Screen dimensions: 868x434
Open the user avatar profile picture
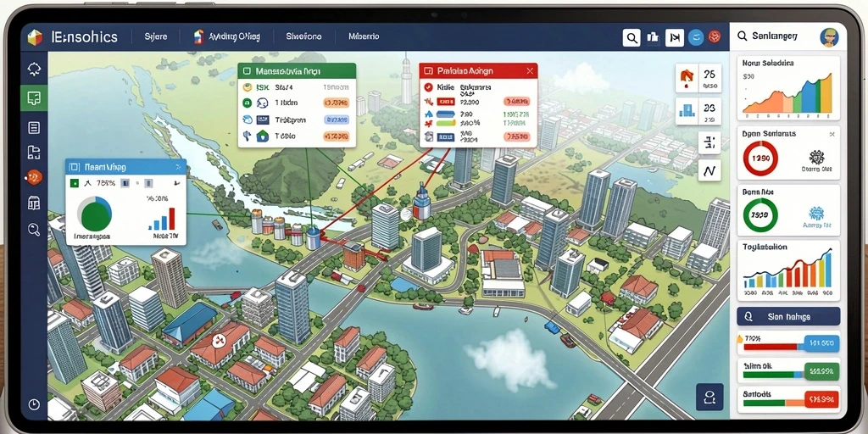click(x=829, y=37)
